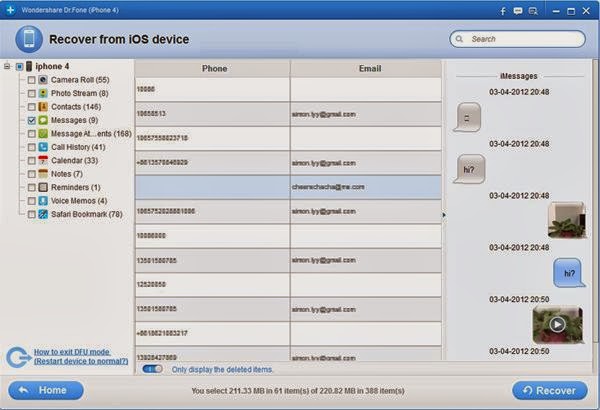Click the magnifier icon in search box

pos(459,39)
